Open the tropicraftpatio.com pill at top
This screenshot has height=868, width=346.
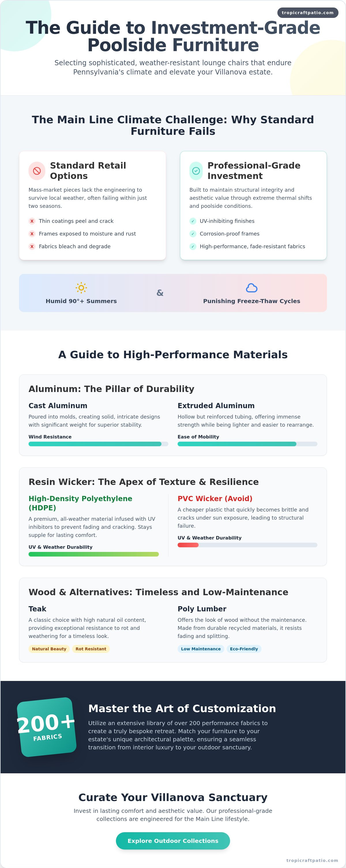[308, 13]
